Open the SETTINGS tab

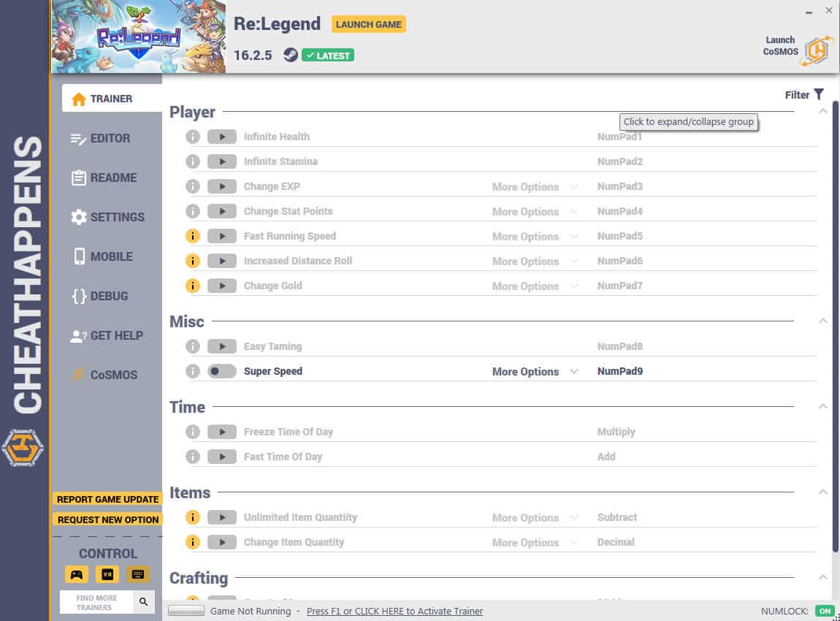[x=107, y=217]
